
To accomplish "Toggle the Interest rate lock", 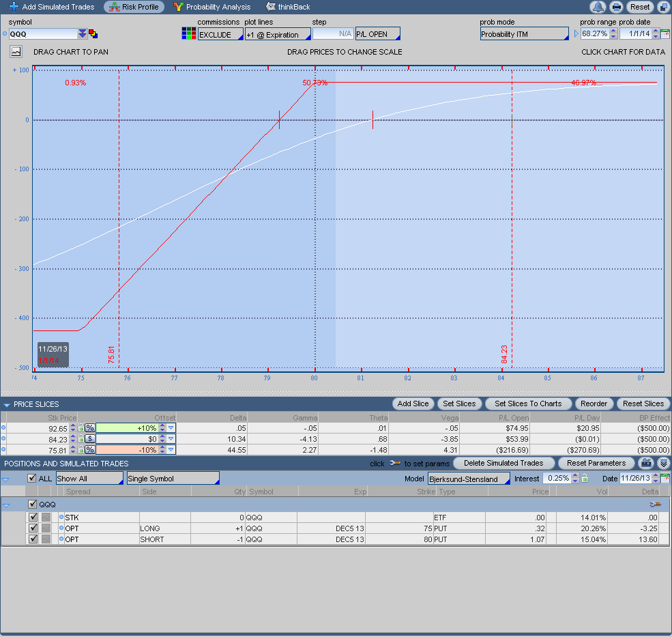I will click(x=585, y=478).
